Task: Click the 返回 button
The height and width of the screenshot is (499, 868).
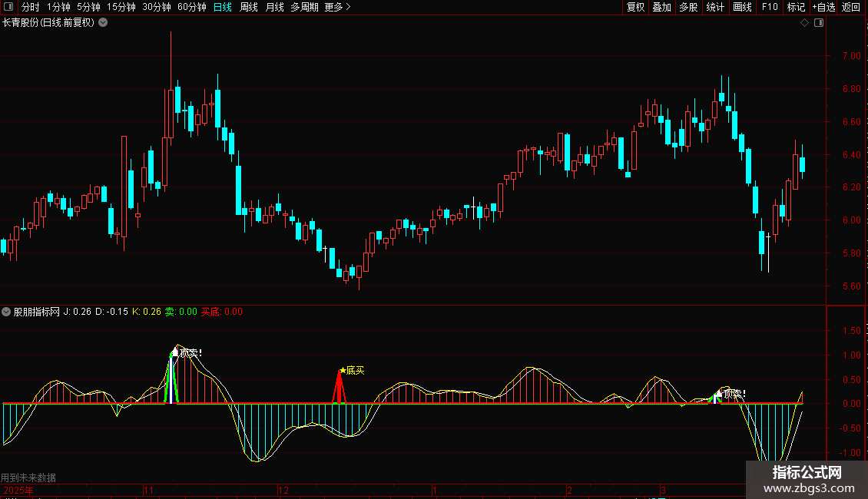Action: coord(851,7)
